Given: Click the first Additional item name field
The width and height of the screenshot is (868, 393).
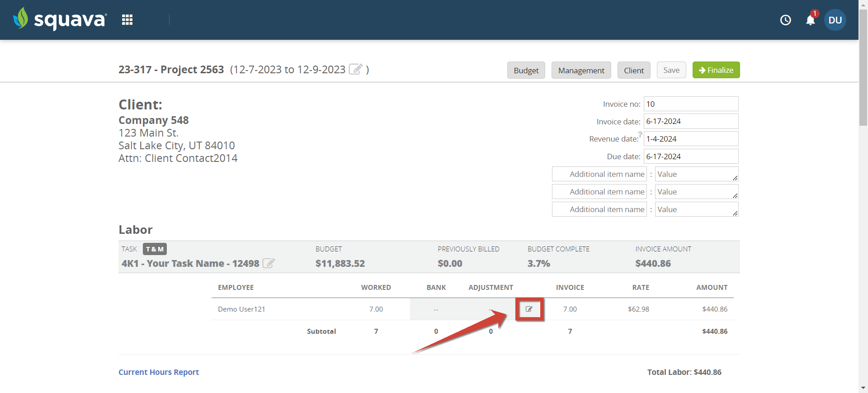Looking at the screenshot, I should click(x=599, y=174).
